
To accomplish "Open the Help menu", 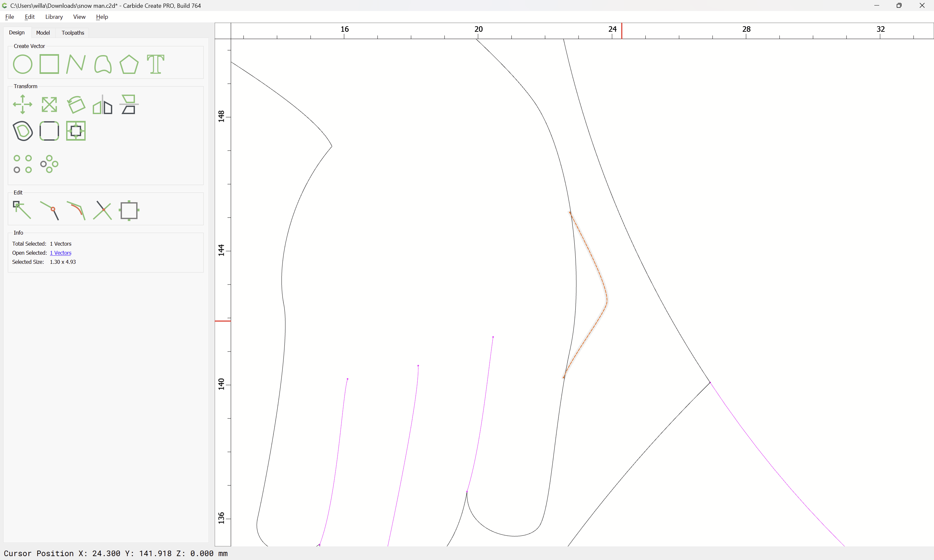I will click(102, 17).
